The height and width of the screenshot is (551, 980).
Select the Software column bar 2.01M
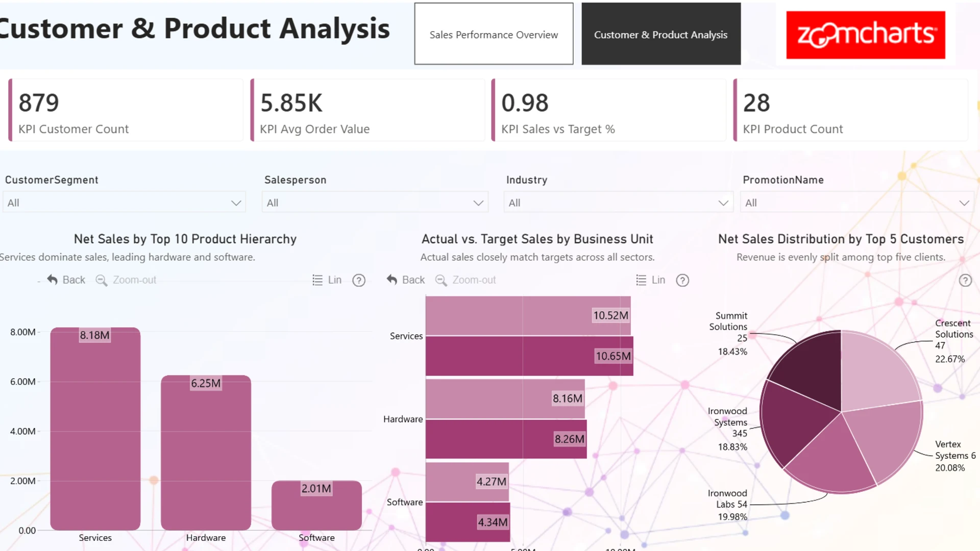click(316, 505)
